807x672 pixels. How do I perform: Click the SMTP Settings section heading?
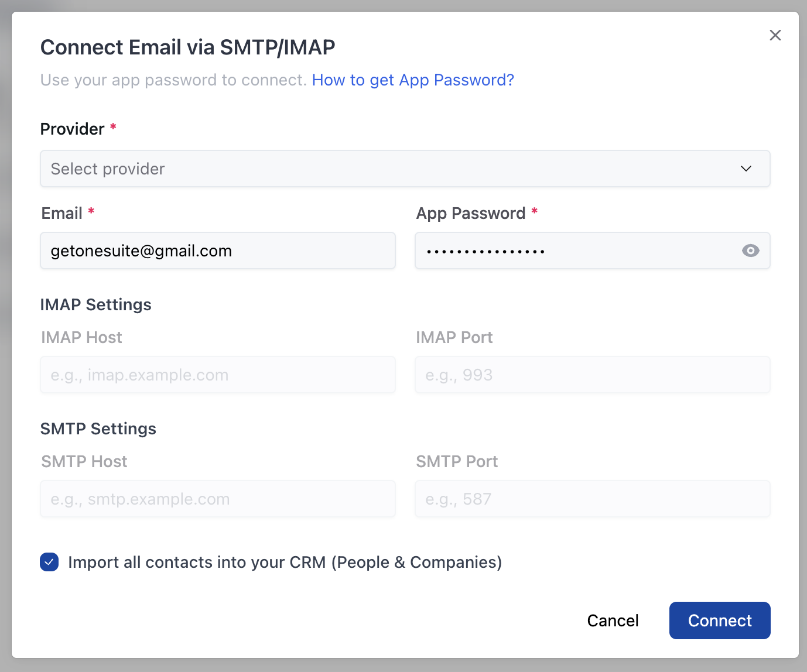[98, 428]
